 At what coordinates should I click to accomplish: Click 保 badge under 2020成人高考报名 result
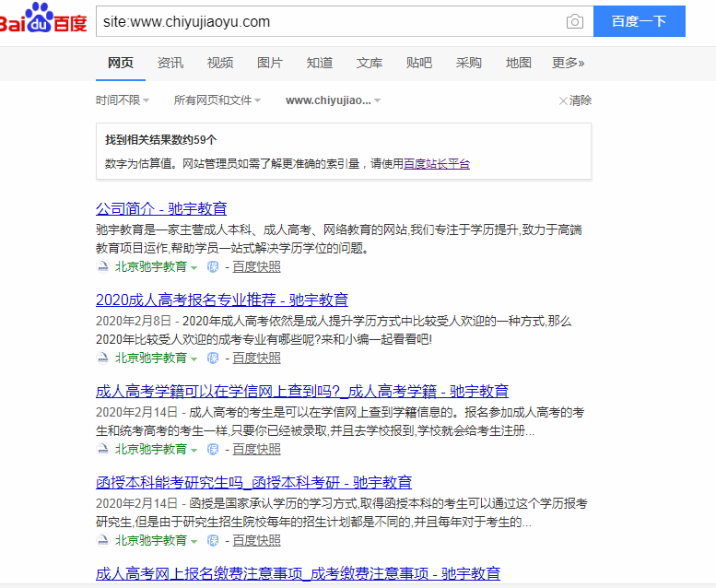213,359
